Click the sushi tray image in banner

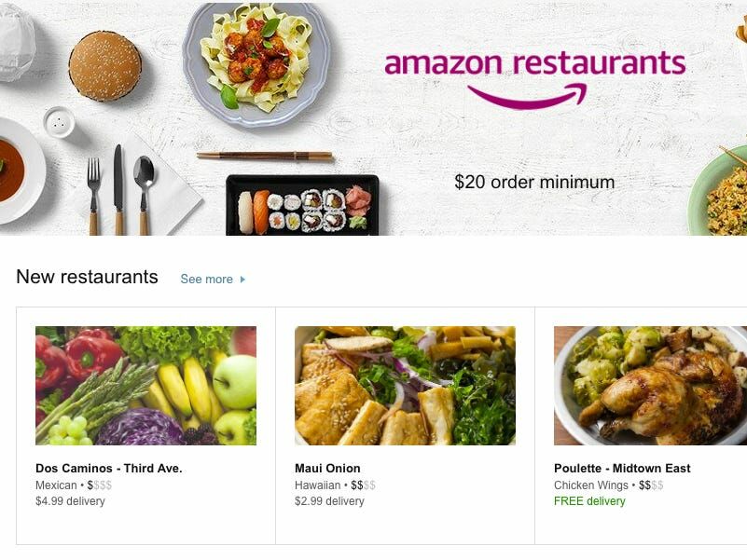(x=302, y=205)
